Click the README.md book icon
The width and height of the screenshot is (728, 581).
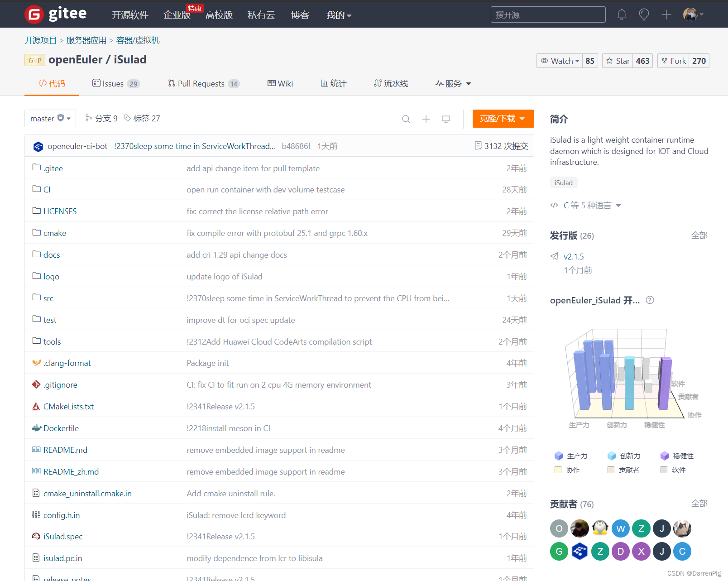coord(36,449)
